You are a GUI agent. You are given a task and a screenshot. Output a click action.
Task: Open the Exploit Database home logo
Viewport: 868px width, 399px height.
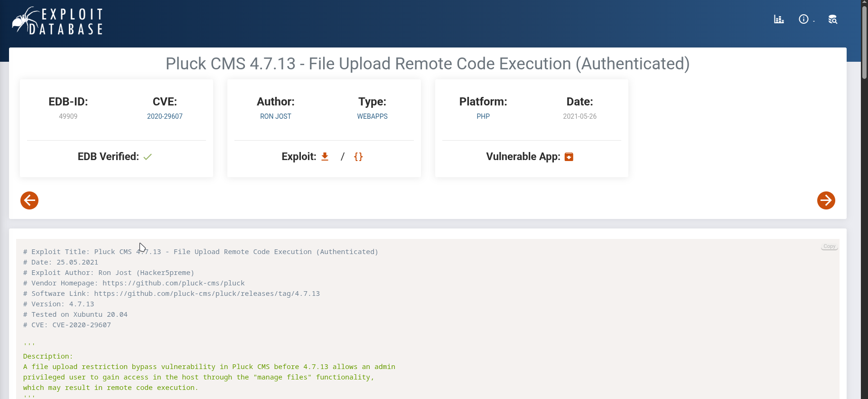point(57,21)
